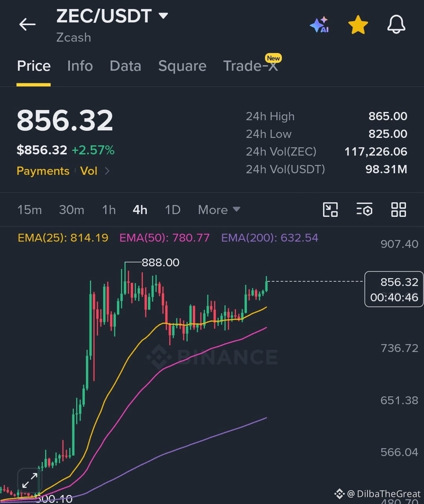Select the 1D timeframe
This screenshot has width=424, height=504.
tap(172, 210)
